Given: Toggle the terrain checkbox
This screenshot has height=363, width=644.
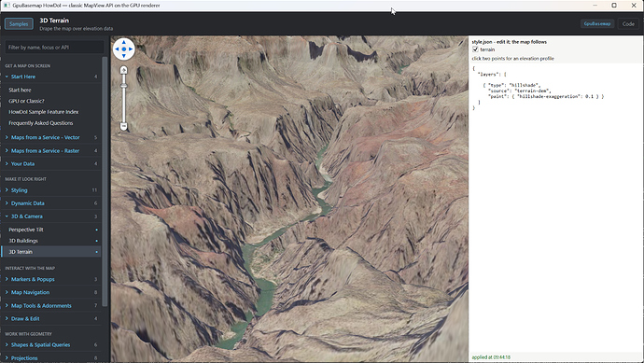Looking at the screenshot, I should pos(475,49).
